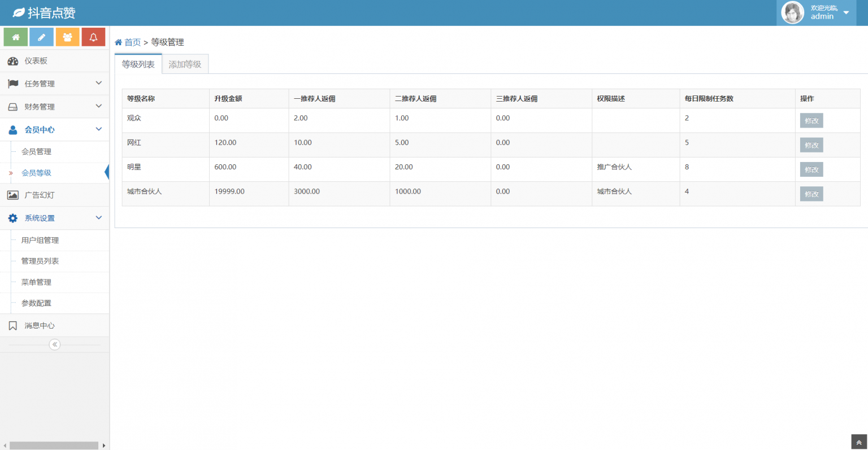Click the green home shortcut icon
The image size is (868, 450).
tap(16, 37)
